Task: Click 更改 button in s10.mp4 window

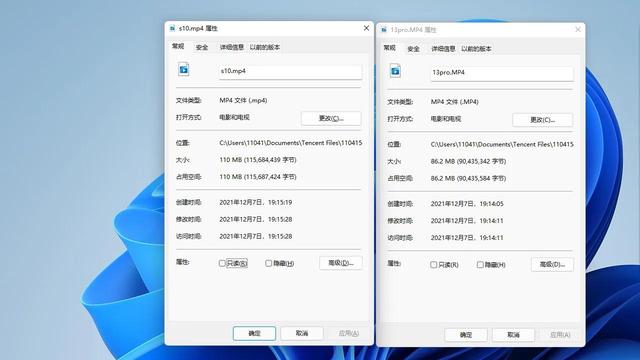Action: tap(331, 118)
